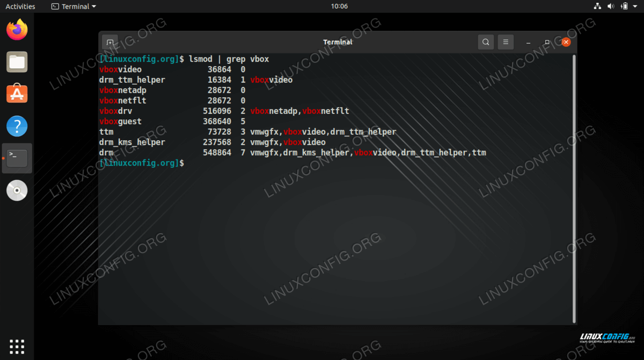
Task: Maximize the Terminal window
Action: (x=547, y=42)
